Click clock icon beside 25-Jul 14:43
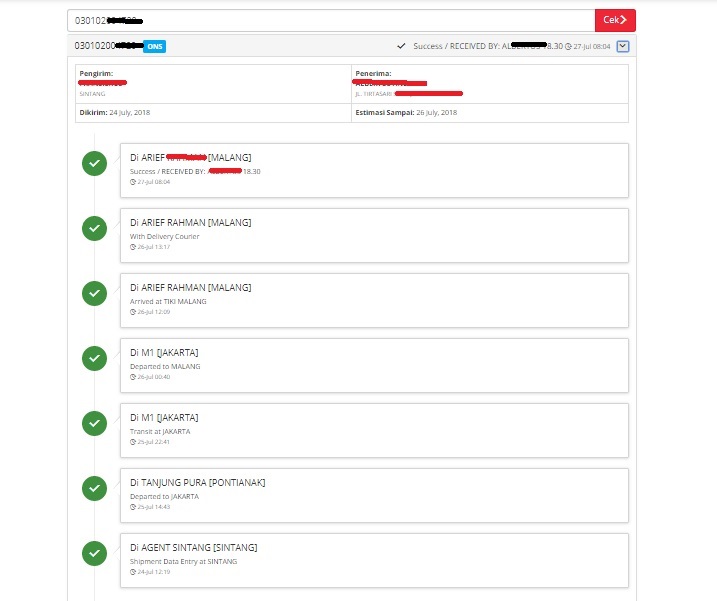This screenshot has width=717, height=601. [133, 506]
